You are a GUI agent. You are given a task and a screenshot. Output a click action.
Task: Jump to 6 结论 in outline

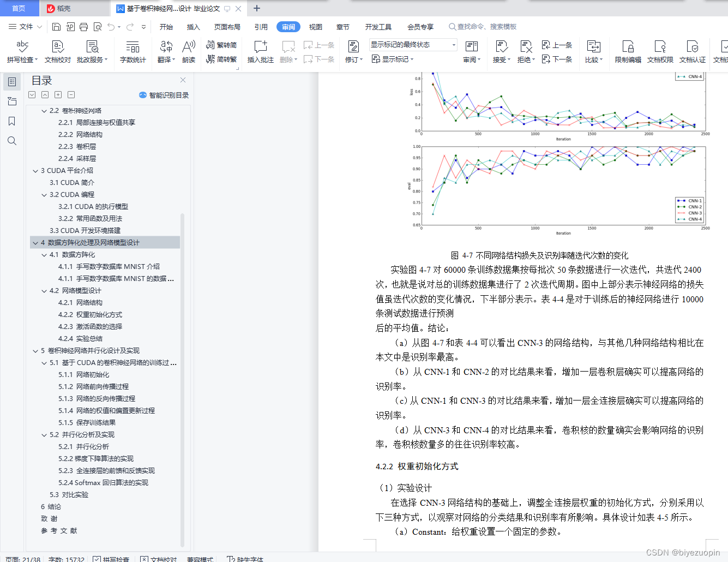tap(51, 507)
